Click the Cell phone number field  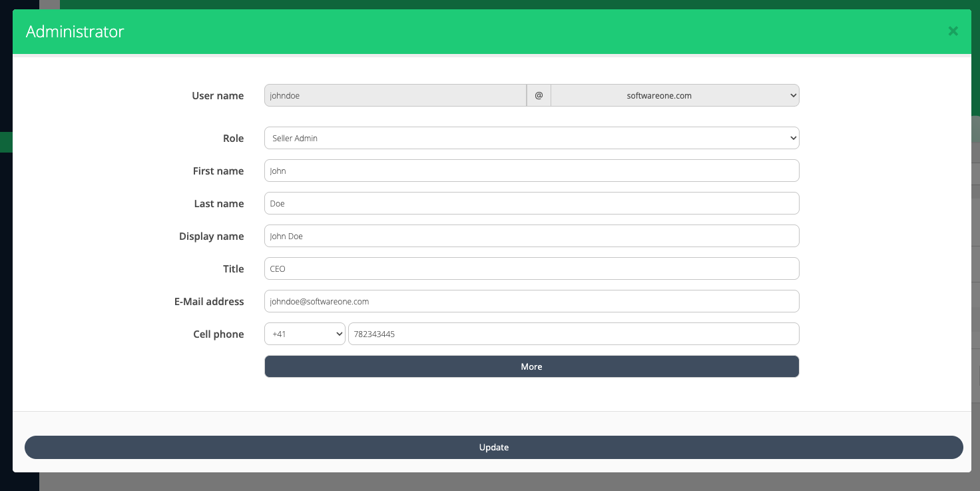pyautogui.click(x=573, y=334)
